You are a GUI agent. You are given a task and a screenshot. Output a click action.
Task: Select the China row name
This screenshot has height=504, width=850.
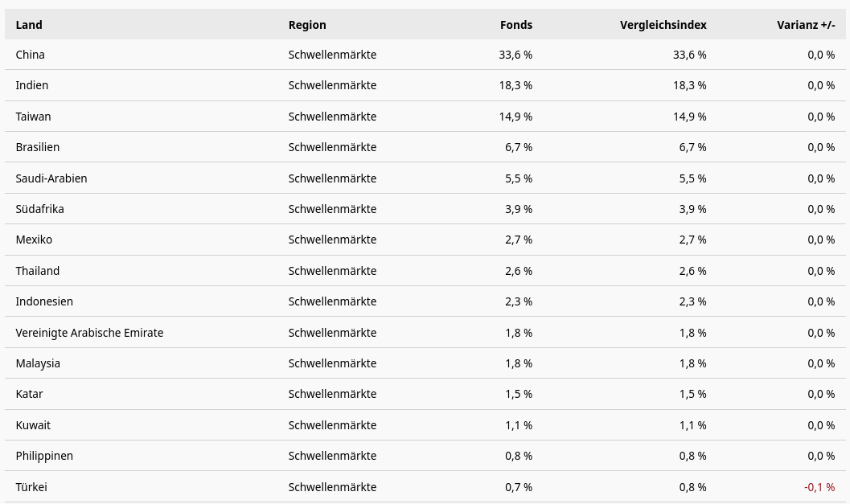click(x=31, y=55)
